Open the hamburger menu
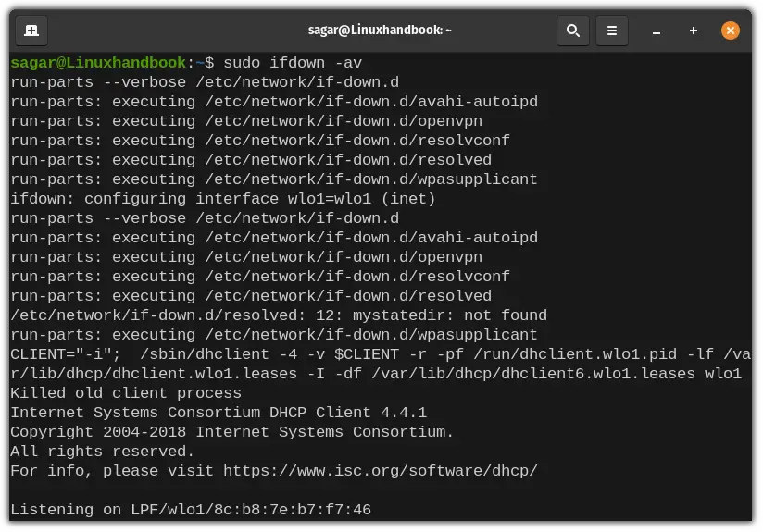Screen dimensions: 763x532 [x=612, y=31]
